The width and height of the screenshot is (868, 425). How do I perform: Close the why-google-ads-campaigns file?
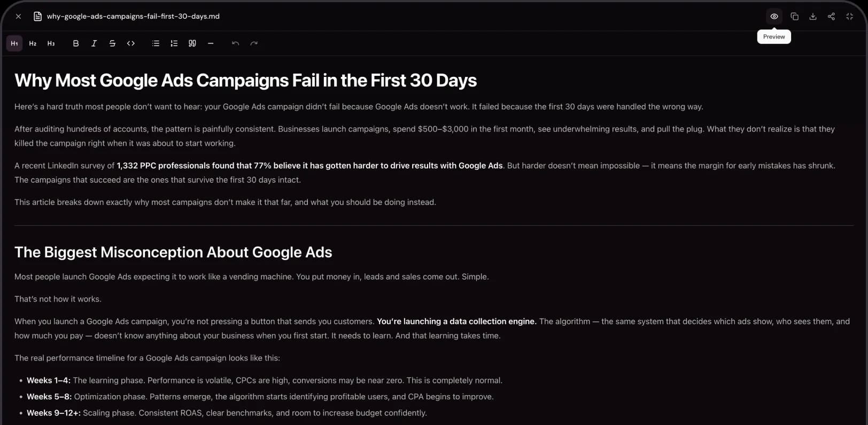[18, 17]
